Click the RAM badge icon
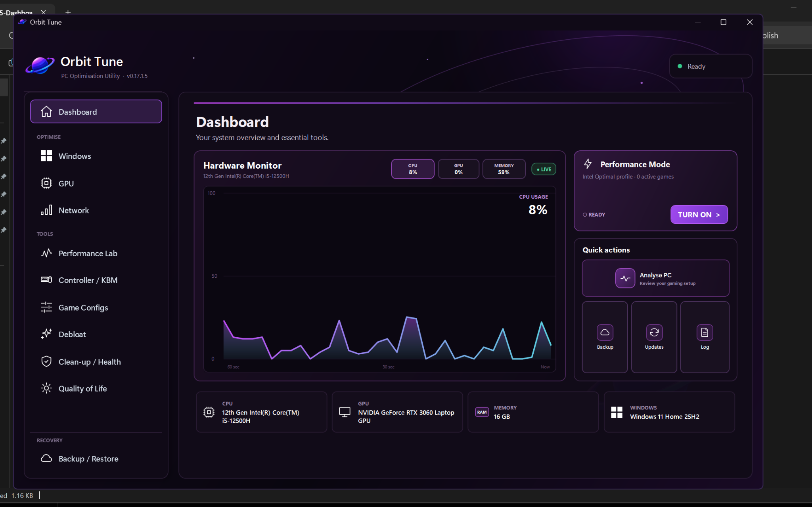812x507 pixels. click(x=482, y=412)
